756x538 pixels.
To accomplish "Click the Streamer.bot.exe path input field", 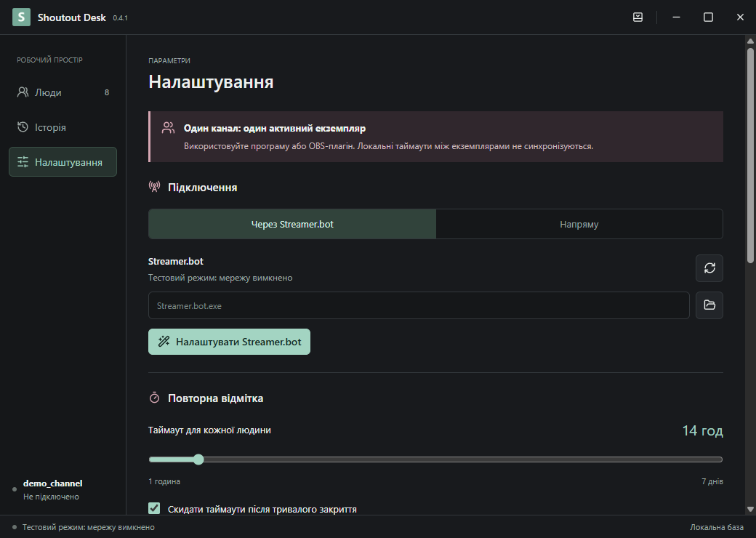I will [419, 305].
